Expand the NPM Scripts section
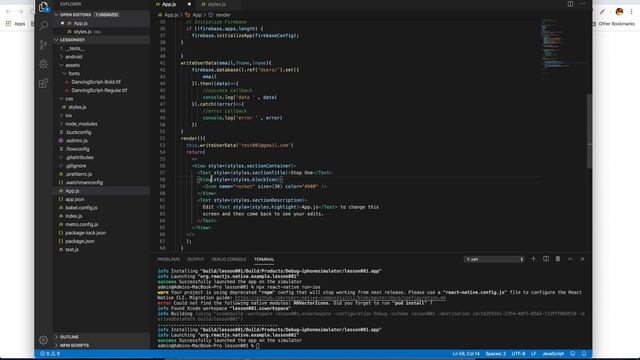The image size is (640, 360). pyautogui.click(x=102, y=345)
